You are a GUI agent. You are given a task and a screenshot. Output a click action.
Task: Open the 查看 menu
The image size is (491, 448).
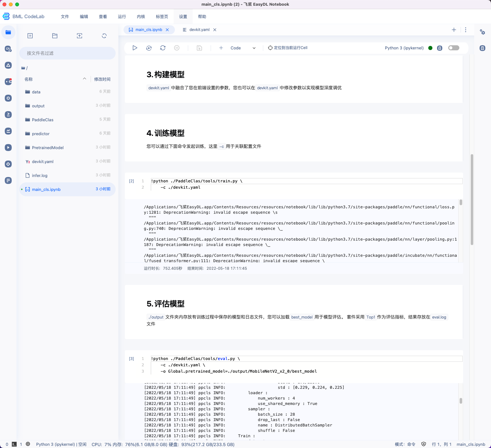tap(103, 16)
